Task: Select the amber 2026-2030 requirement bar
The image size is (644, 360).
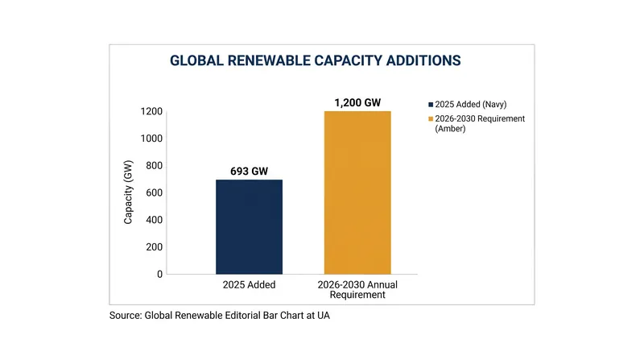Action: pos(357,192)
